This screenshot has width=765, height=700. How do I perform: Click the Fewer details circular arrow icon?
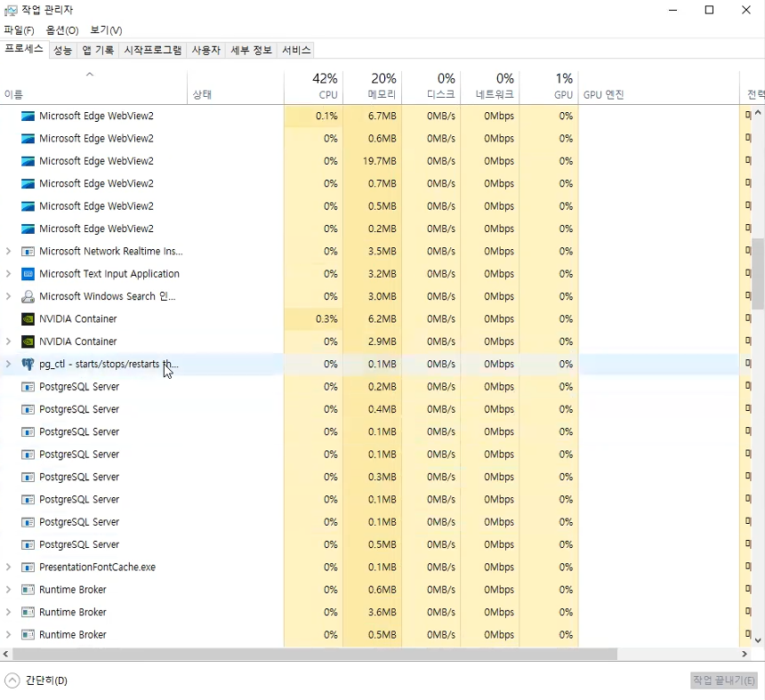pyautogui.click(x=12, y=680)
